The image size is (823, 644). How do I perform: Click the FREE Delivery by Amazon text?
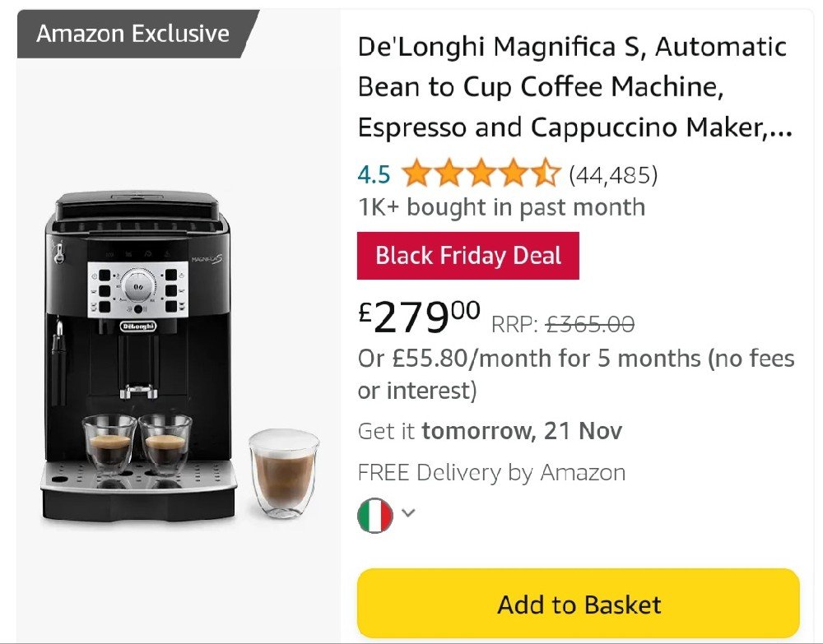click(x=491, y=472)
